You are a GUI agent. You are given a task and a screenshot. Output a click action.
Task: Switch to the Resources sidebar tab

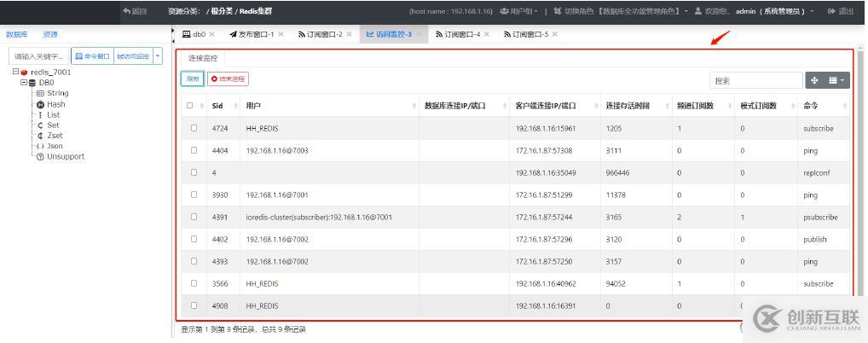(49, 34)
